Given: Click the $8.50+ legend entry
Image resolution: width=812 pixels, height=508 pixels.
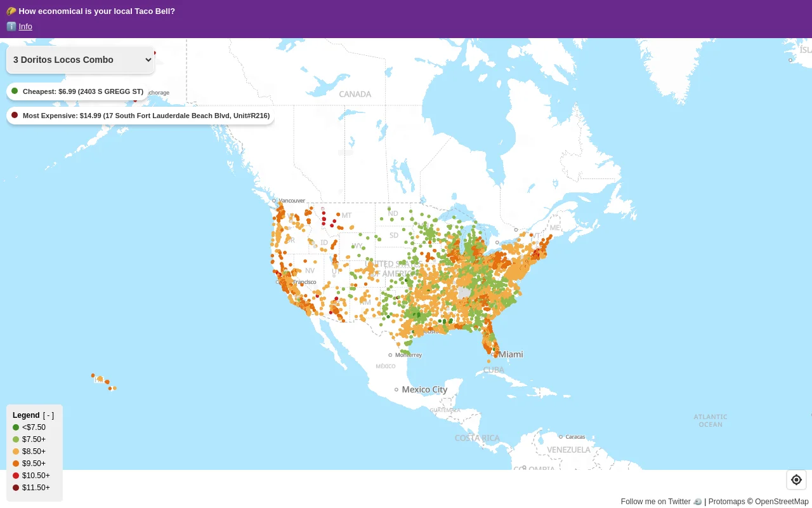Looking at the screenshot, I should tap(29, 451).
